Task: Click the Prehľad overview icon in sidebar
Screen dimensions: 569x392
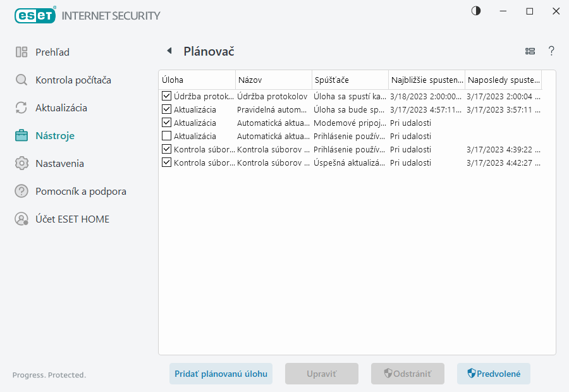Action: 21,52
